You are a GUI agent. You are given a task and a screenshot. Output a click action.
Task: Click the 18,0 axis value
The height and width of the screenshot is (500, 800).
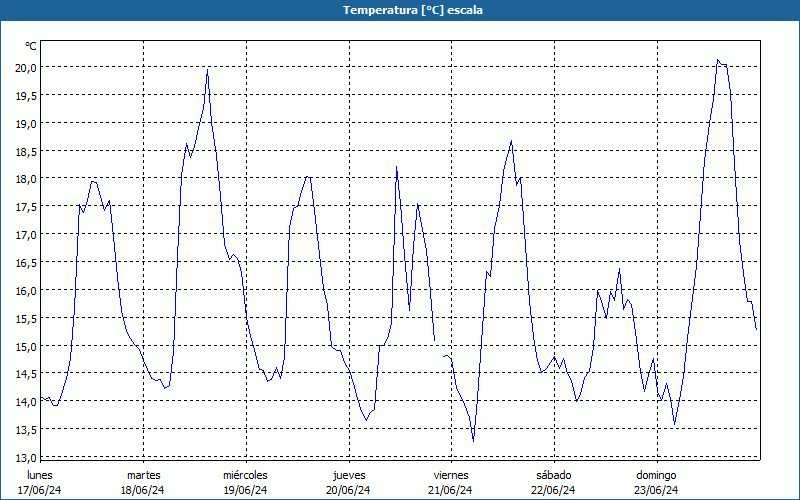[x=26, y=179]
